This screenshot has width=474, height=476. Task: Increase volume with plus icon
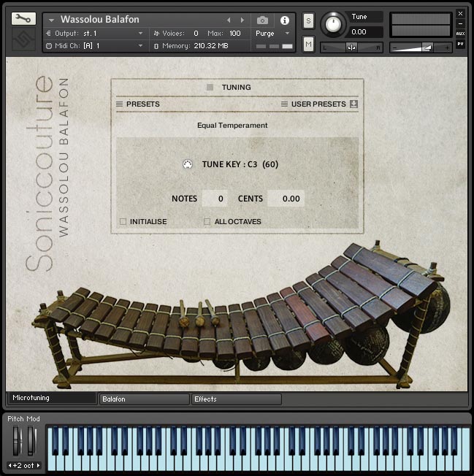(x=447, y=47)
